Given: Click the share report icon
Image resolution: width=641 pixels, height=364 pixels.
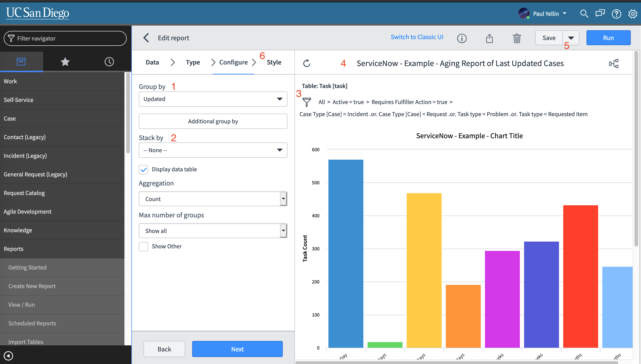Looking at the screenshot, I should pos(489,38).
